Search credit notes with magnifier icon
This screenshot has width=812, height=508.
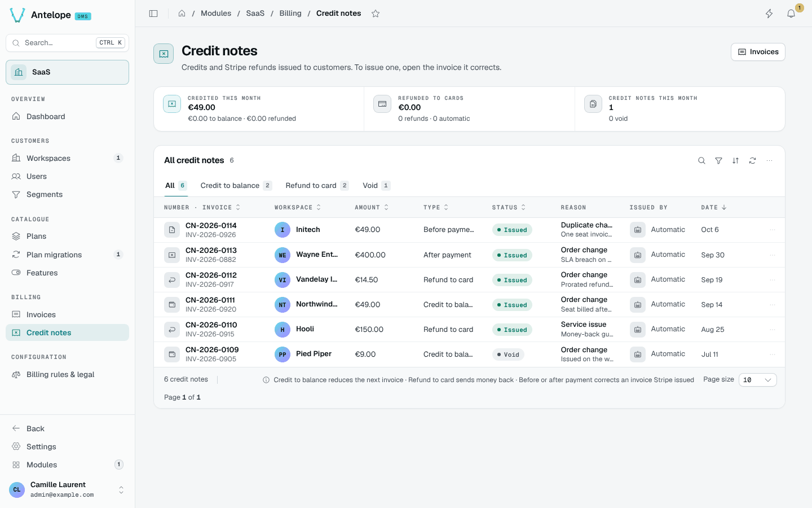click(x=701, y=161)
